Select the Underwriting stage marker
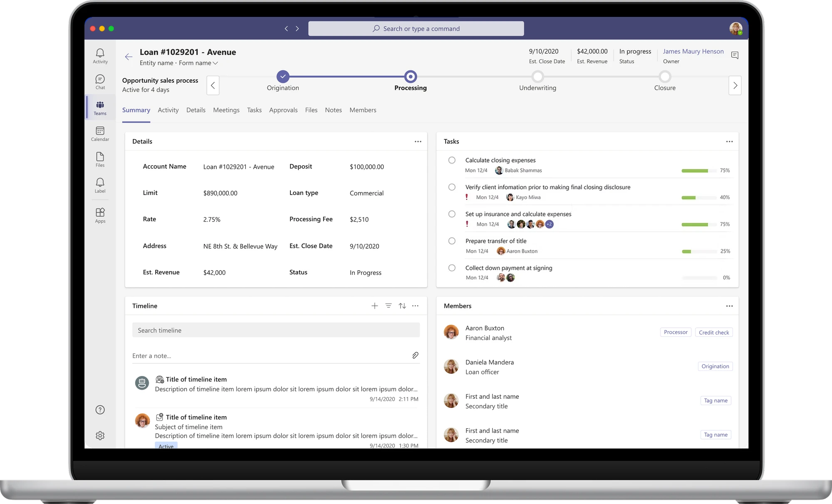Screen dimensions: 832x504 point(537,77)
